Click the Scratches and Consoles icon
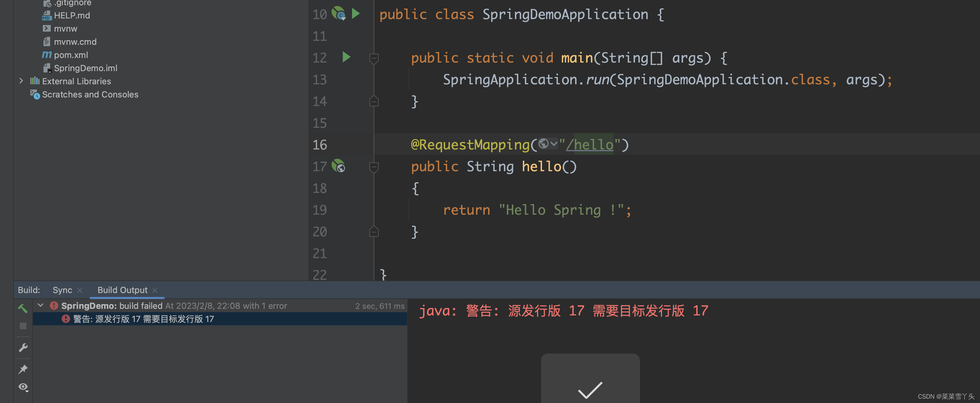This screenshot has width=980, height=403. click(x=35, y=94)
